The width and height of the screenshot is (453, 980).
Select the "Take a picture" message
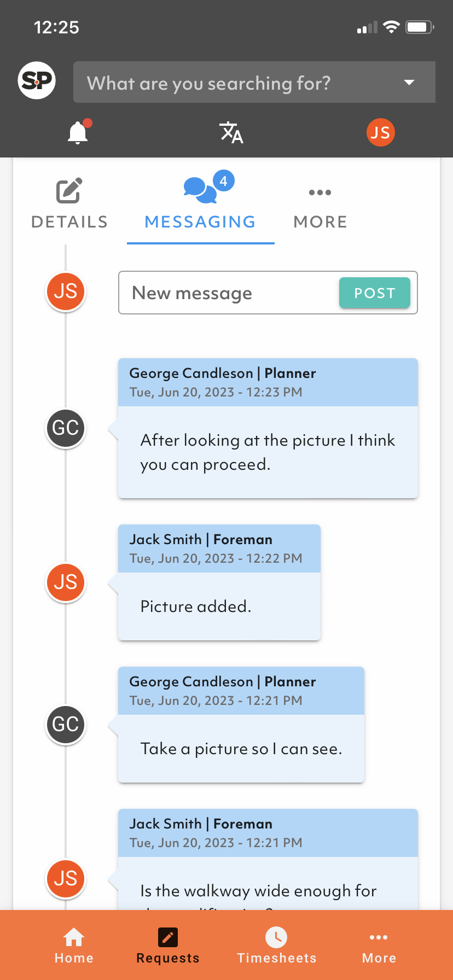click(x=241, y=749)
